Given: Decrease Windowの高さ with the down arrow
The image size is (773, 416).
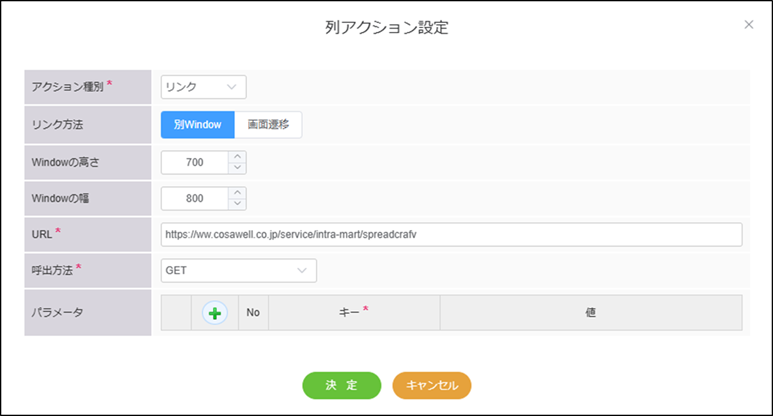Looking at the screenshot, I should coord(237,168).
